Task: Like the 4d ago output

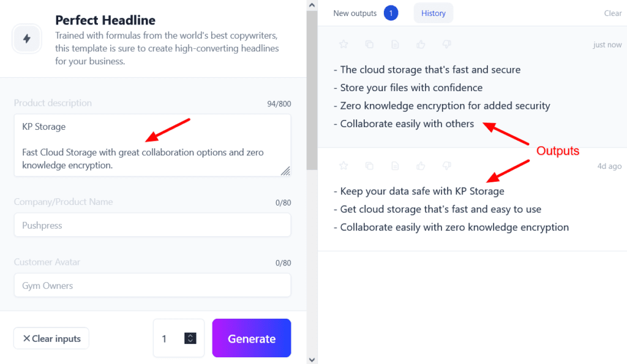Action: [421, 165]
